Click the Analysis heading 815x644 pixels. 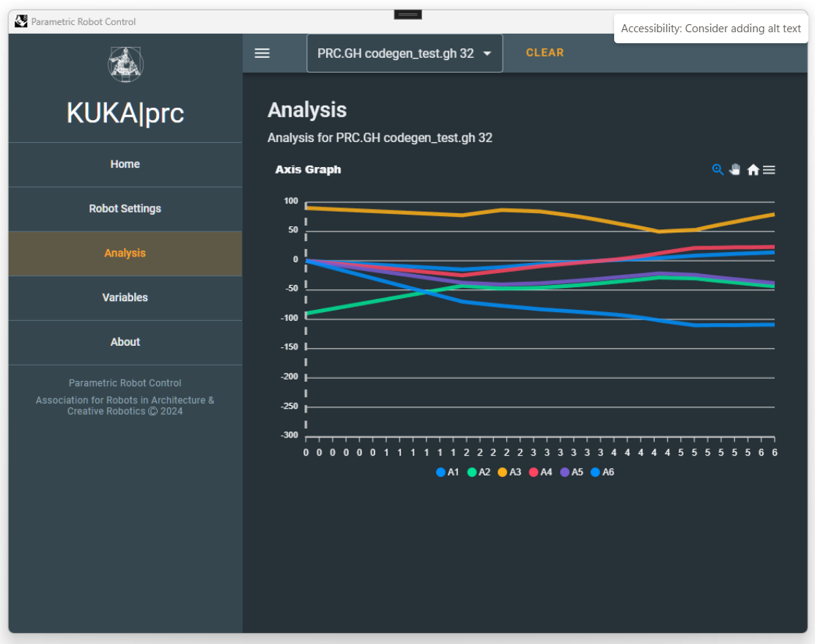[307, 110]
